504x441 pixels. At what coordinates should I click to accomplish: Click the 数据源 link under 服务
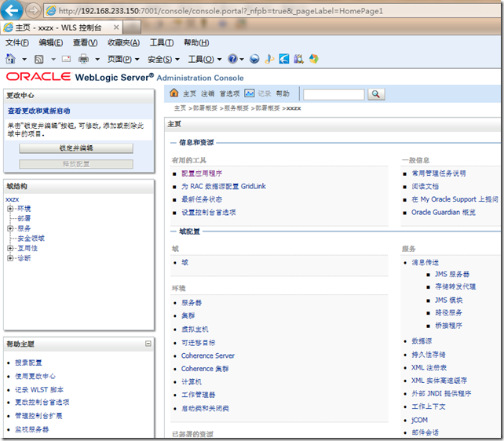coord(422,341)
